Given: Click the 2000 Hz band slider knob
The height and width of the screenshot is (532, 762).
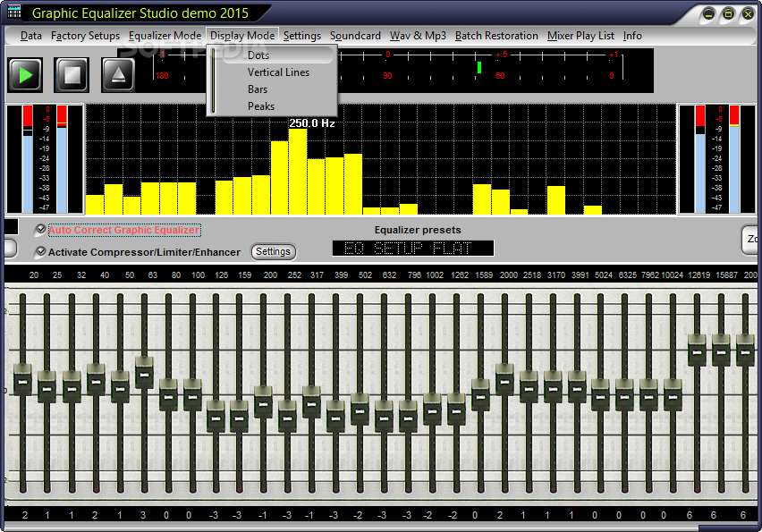Looking at the screenshot, I should tap(504, 379).
